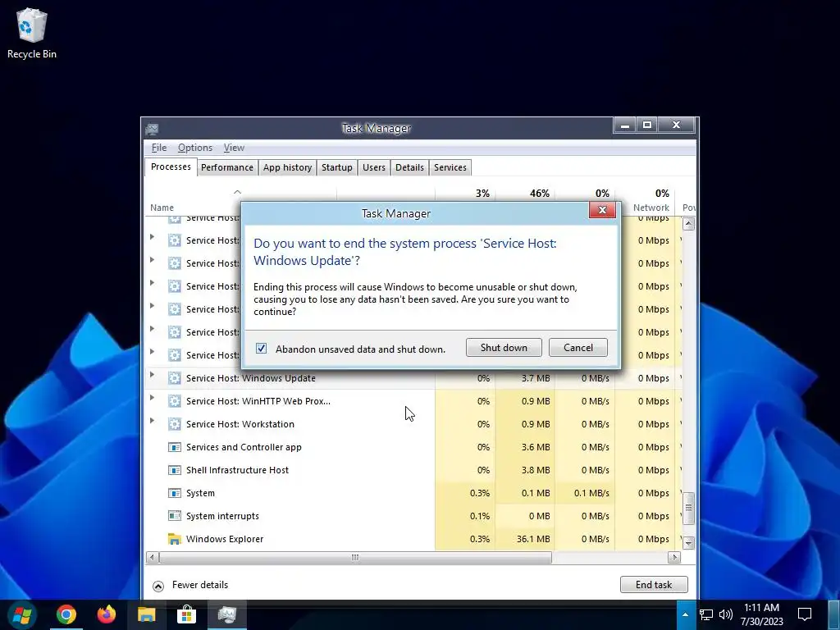840x630 pixels.
Task: Switch to the Details tab
Action: click(410, 167)
